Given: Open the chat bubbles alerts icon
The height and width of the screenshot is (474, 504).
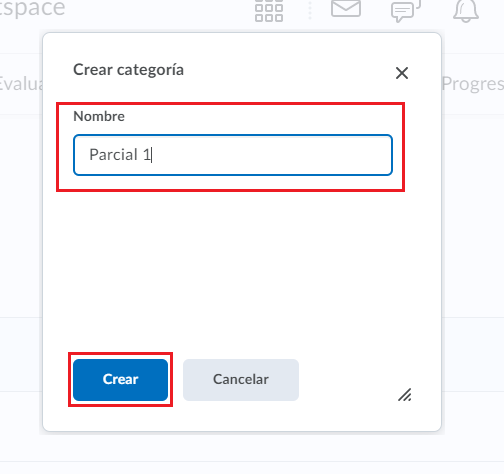Looking at the screenshot, I should tap(406, 11).
